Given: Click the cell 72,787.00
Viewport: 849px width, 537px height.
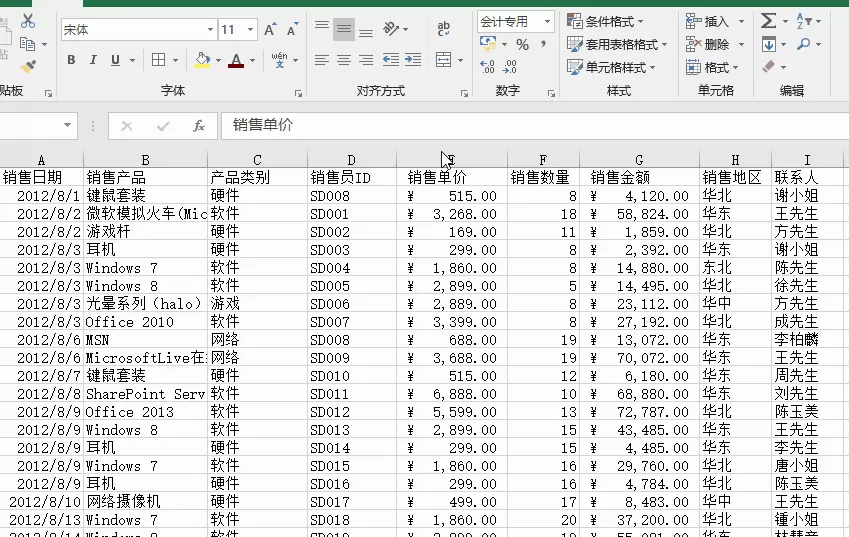Looking at the screenshot, I should pyautogui.click(x=639, y=412).
